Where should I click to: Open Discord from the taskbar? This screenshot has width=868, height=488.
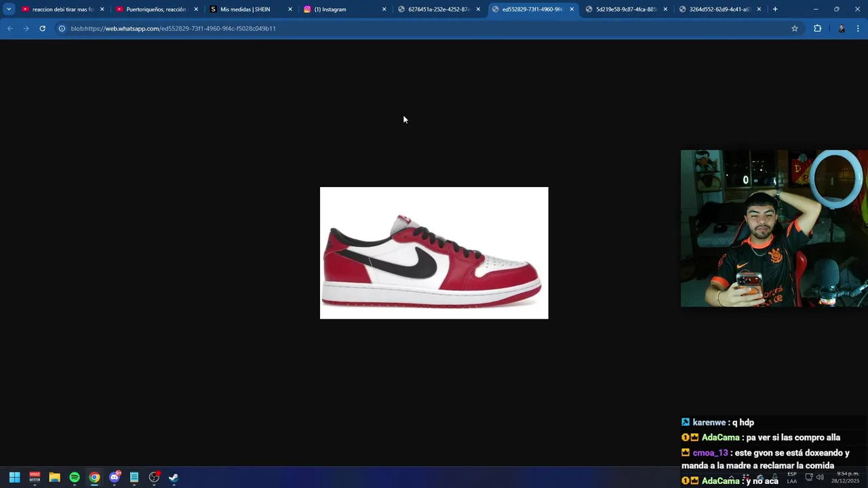115,477
